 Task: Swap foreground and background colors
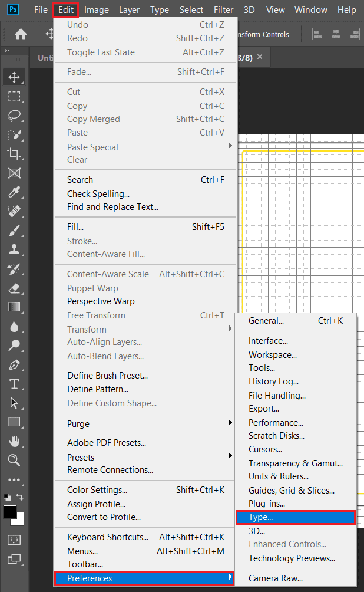pyautogui.click(x=21, y=497)
